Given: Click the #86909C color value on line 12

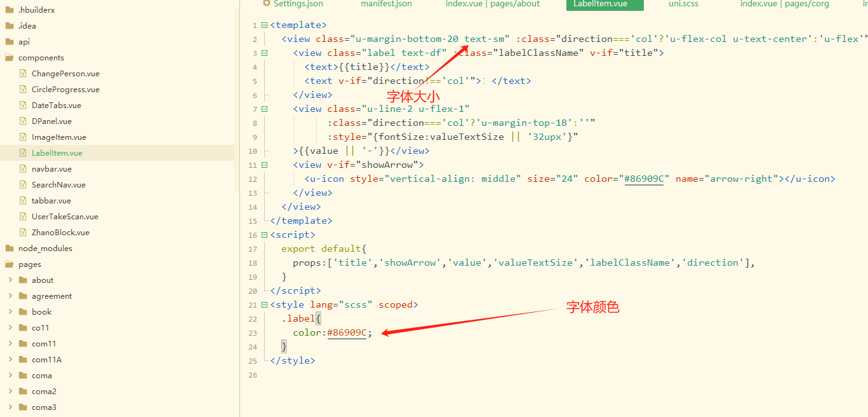Looking at the screenshot, I should point(644,179).
